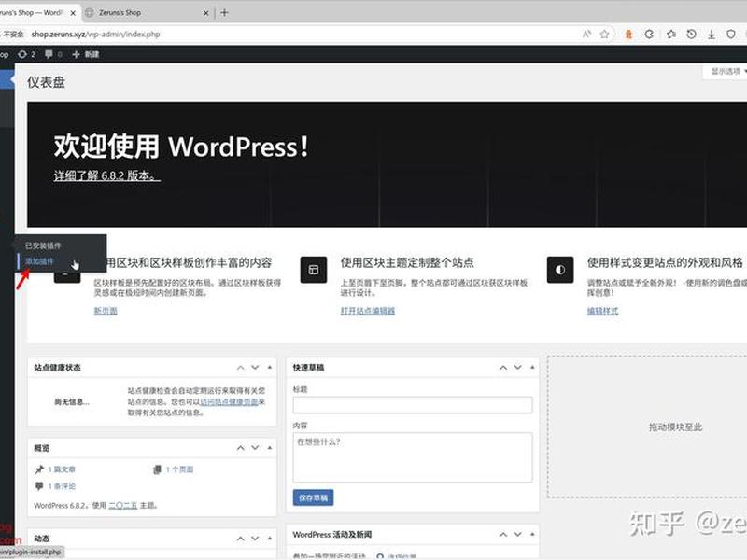Click the read aloud icon in address bar
This screenshot has width=747, height=560.
click(x=587, y=35)
